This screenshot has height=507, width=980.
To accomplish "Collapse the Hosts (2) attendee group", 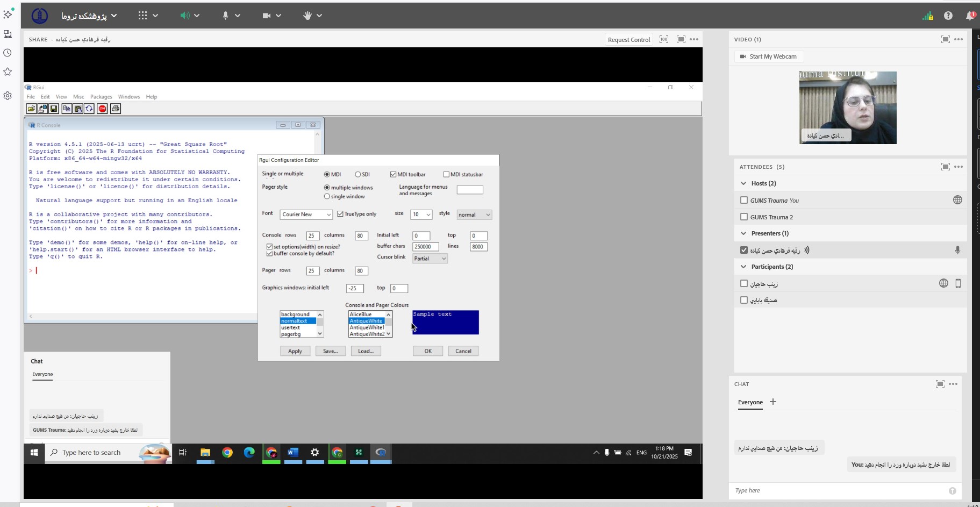I will [743, 183].
